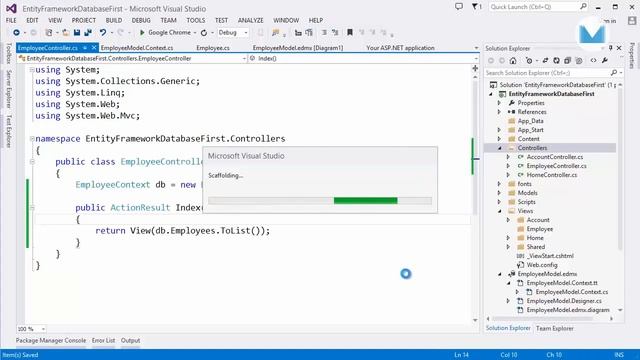Click the Save All toolbar icon

tap(88, 32)
